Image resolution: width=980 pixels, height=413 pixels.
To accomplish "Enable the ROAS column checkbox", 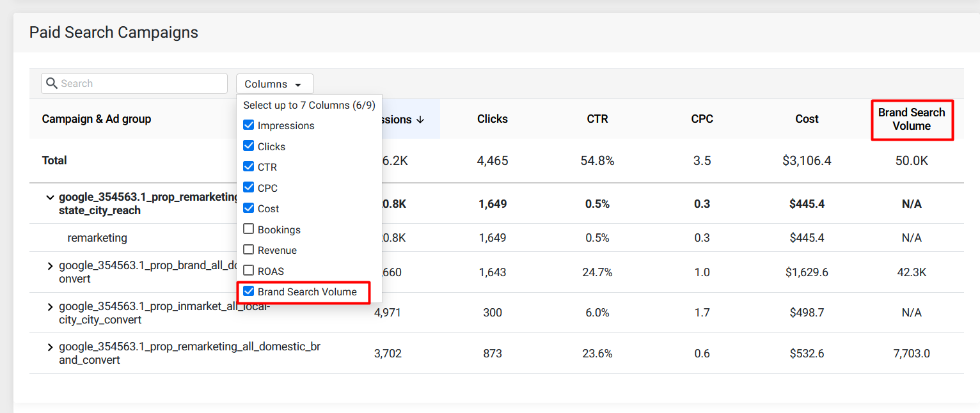I will [249, 271].
